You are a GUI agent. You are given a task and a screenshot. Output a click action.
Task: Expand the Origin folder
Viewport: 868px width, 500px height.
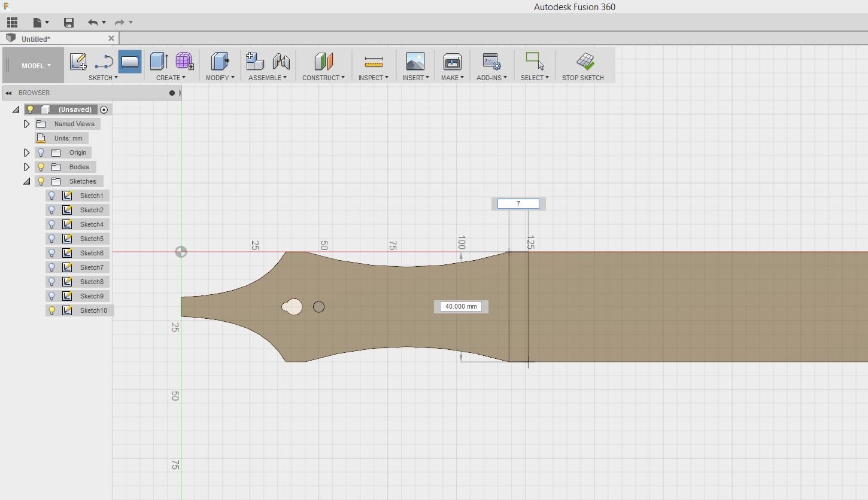26,153
